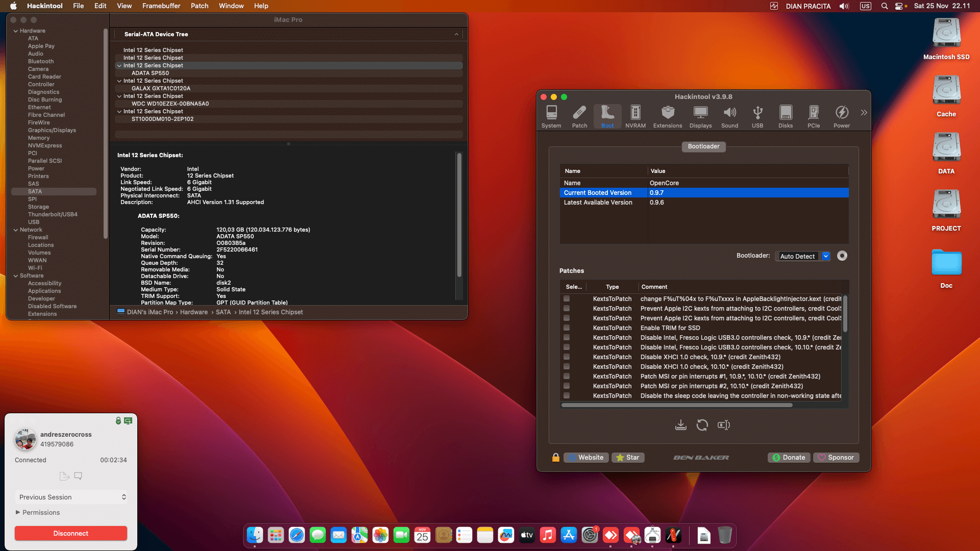Open the Previous Session dropdown
Image resolution: width=980 pixels, height=551 pixels.
pyautogui.click(x=71, y=497)
